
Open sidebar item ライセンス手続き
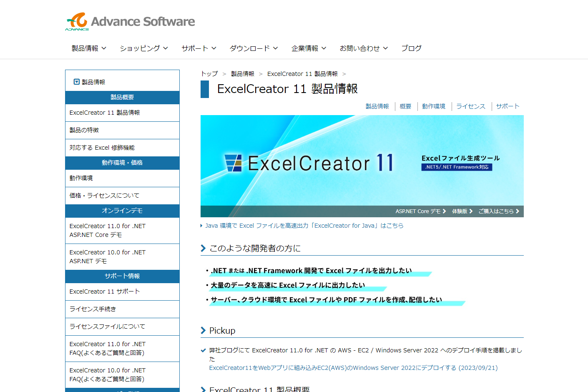122,309
